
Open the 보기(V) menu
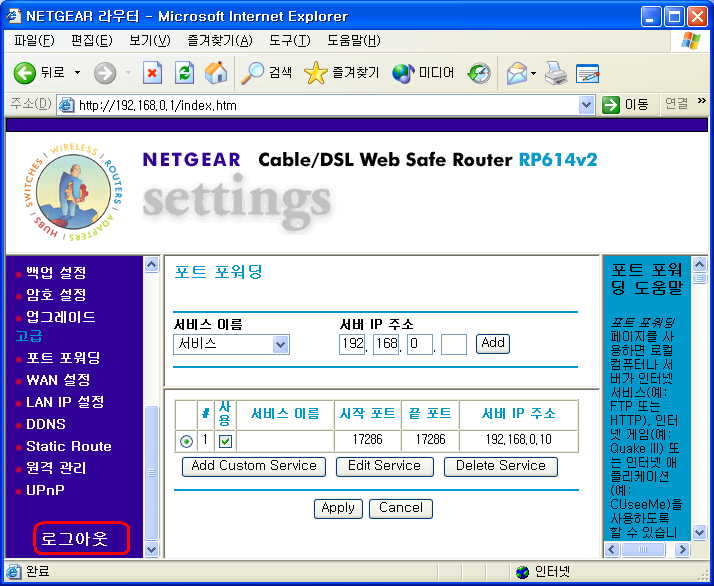pyautogui.click(x=149, y=41)
